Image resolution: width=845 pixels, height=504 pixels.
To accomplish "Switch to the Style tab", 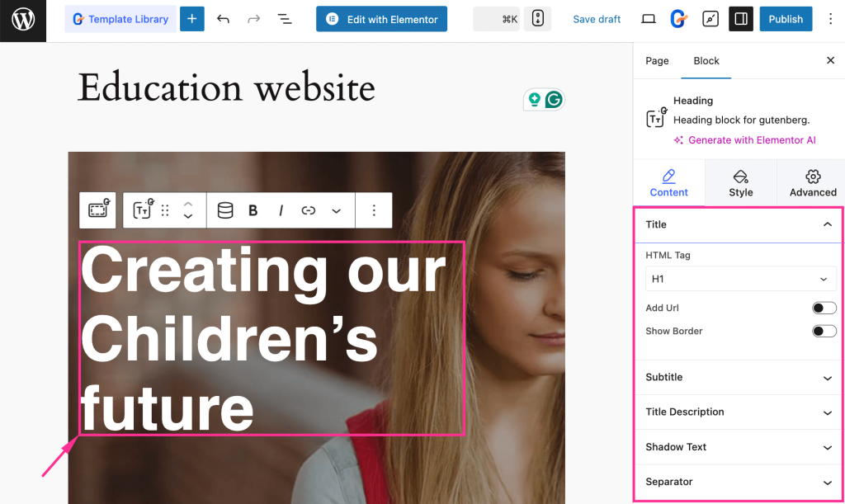I will [740, 182].
